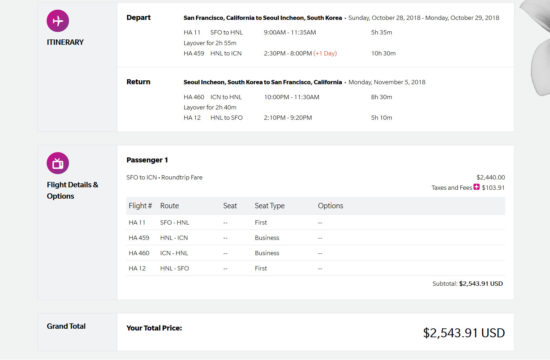Click the Flight # column header
Screen dimensions: 550x360
pos(140,206)
